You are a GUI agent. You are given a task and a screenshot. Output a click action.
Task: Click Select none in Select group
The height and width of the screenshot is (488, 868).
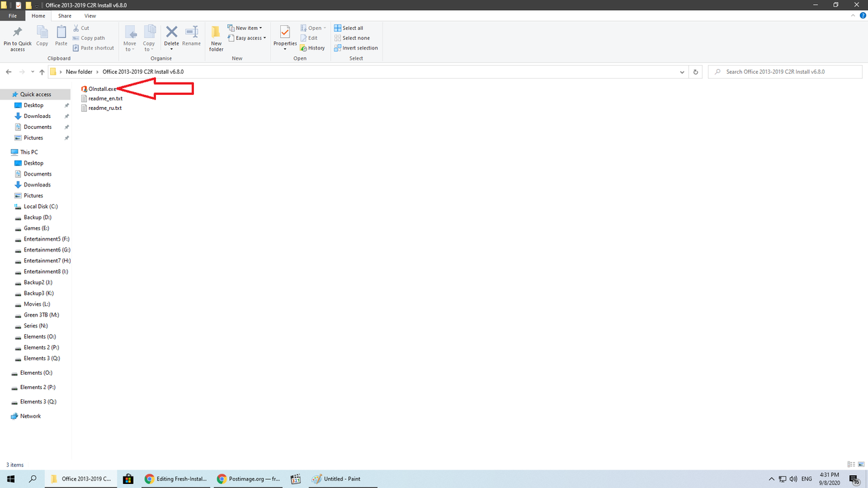pyautogui.click(x=351, y=38)
